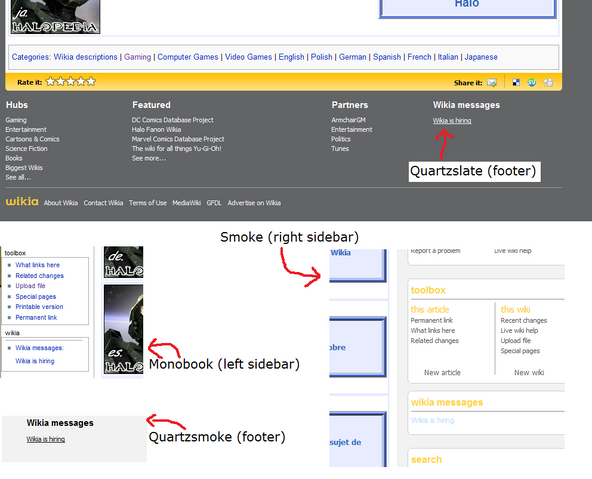This screenshot has height=479, width=592.
Task: Click Wikia is hiring in Monobook sidebar
Action: click(x=35, y=361)
